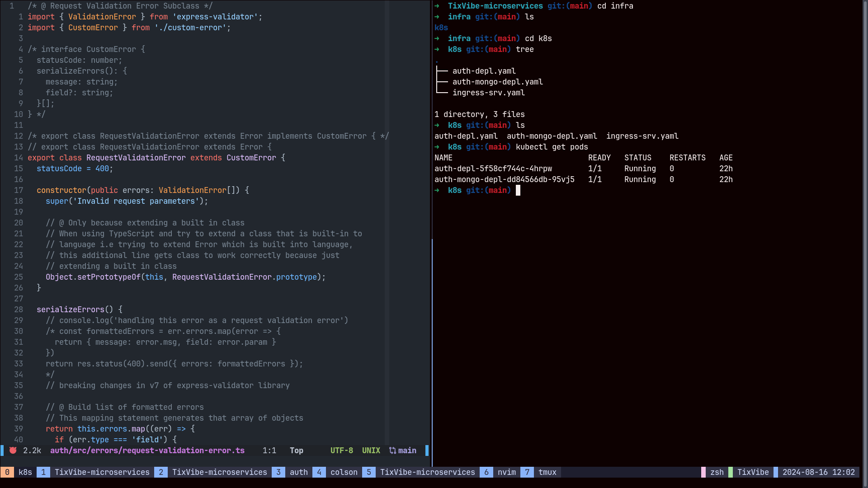Viewport: 868px width, 488px height.
Task: Click the 2.2k file size in statusline
Action: coord(32,450)
